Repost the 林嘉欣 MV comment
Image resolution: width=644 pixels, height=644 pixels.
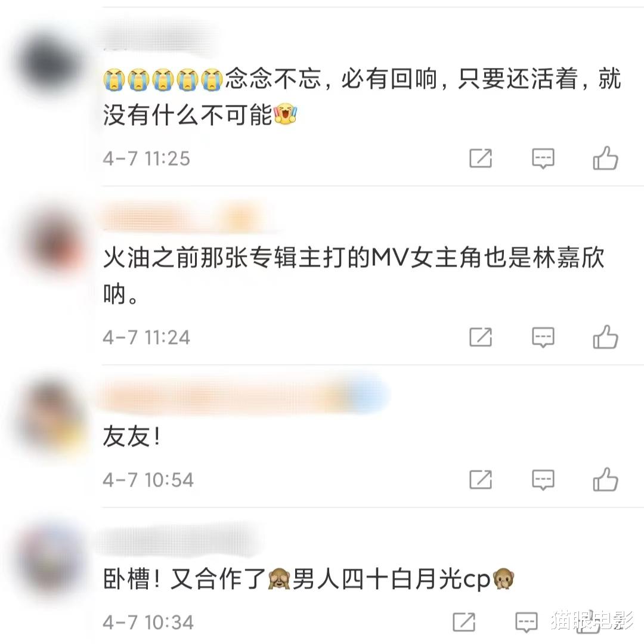point(481,337)
